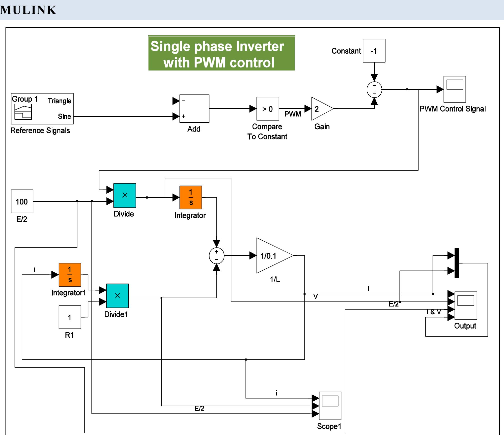Open the PWM Control Signal scope
This screenshot has width=504, height=435.
pos(455,89)
